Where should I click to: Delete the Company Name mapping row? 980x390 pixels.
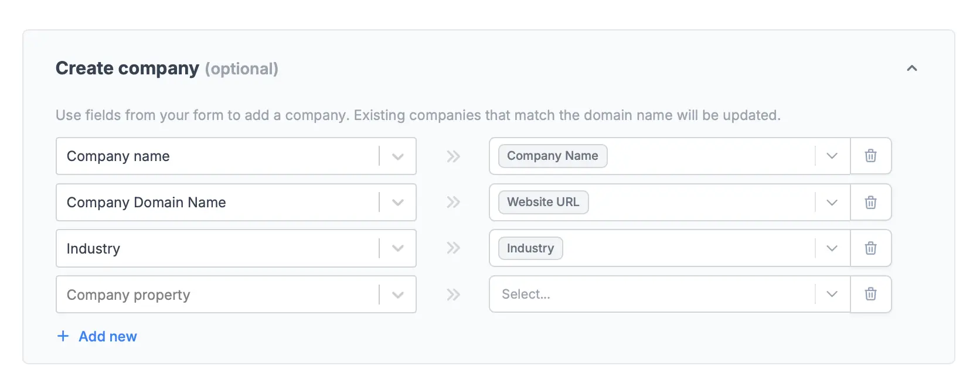pos(871,156)
